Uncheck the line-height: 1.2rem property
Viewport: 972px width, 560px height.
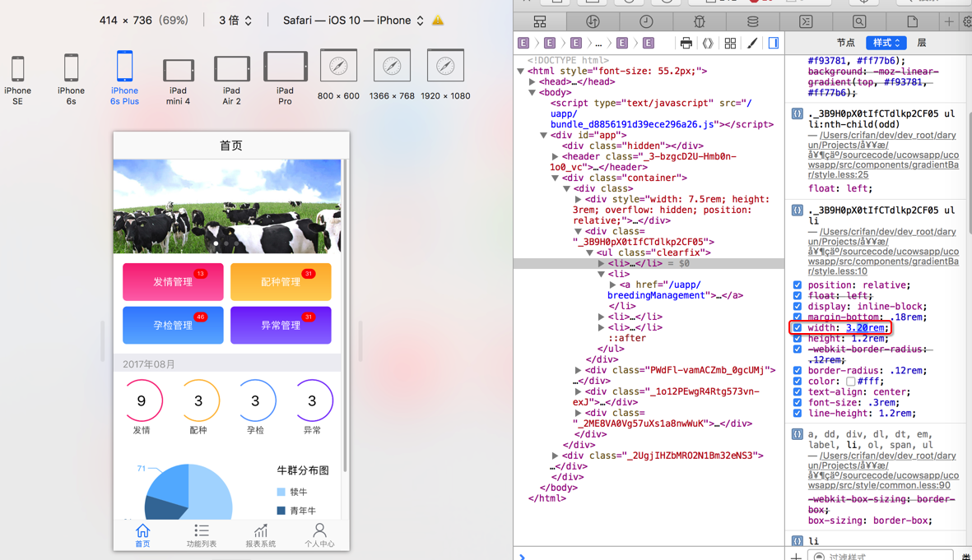(x=798, y=413)
